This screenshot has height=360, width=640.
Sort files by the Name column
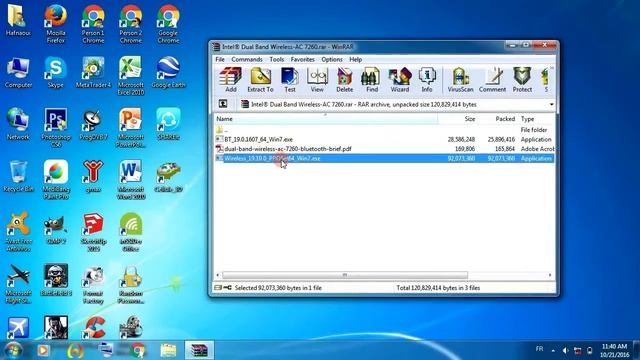point(326,119)
